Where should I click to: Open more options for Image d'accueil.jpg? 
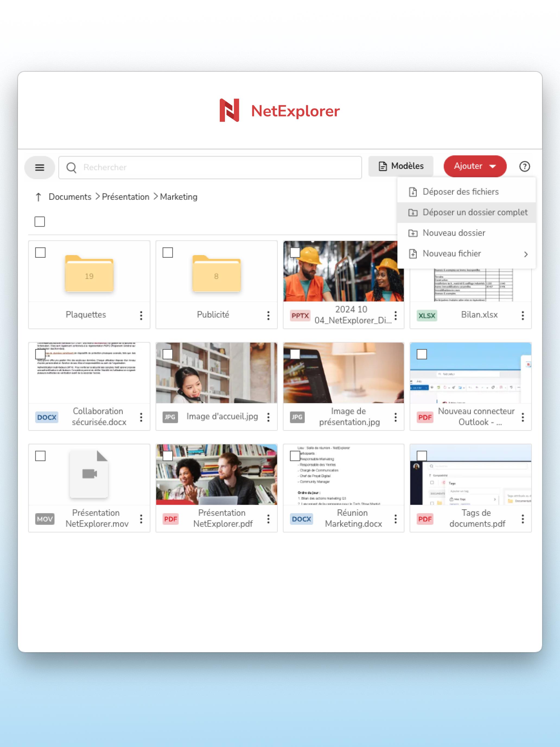point(268,417)
